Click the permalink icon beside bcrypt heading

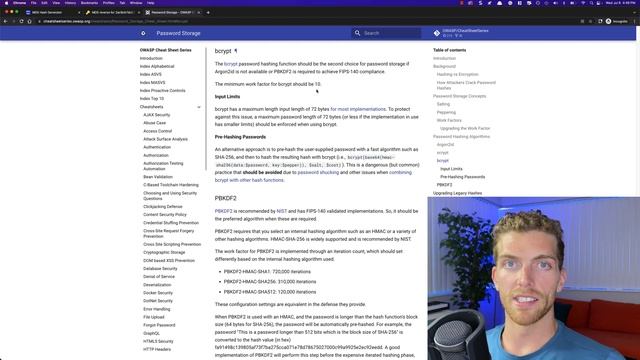tap(236, 51)
